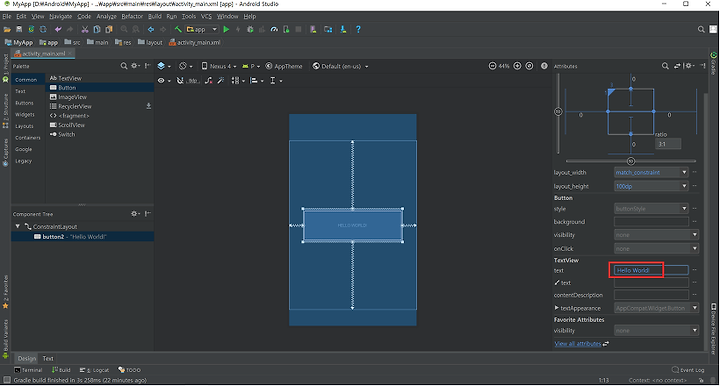
Task: Toggle the show warnings and errors icon
Action: (x=544, y=66)
